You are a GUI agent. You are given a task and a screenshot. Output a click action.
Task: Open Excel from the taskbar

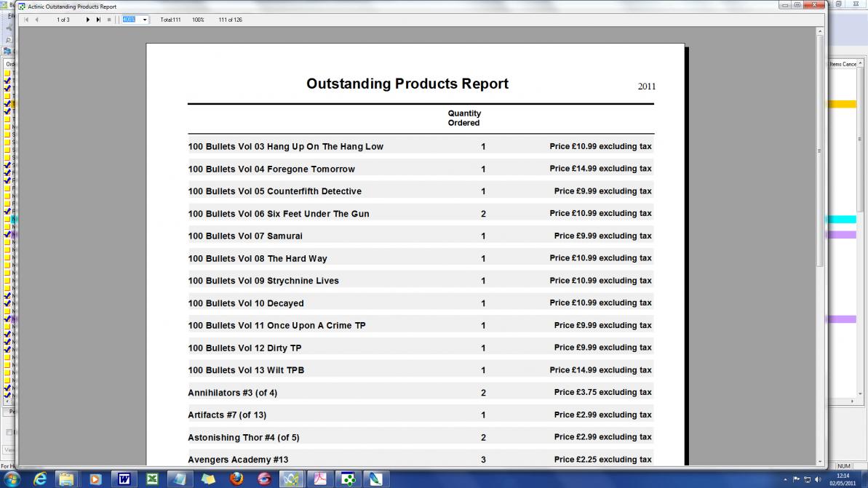click(152, 479)
